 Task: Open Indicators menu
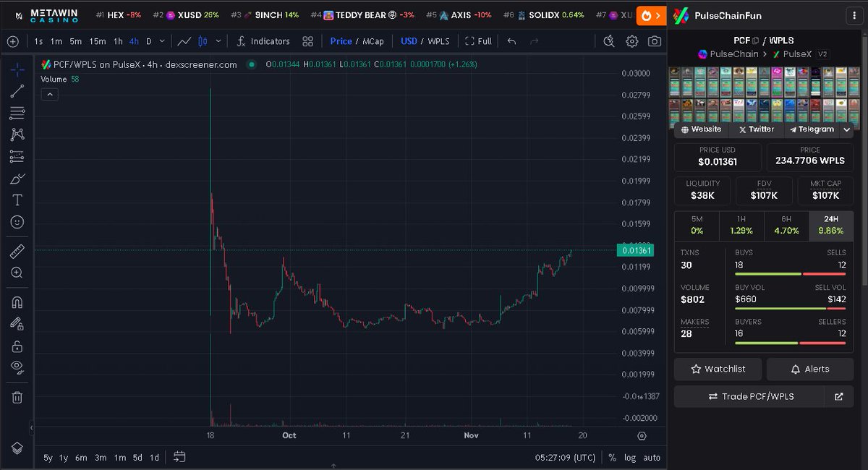264,41
